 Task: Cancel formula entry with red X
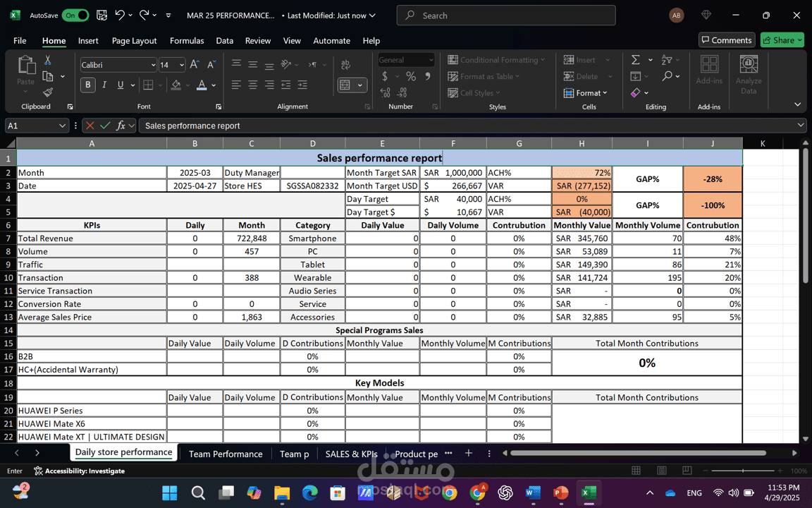coord(90,126)
